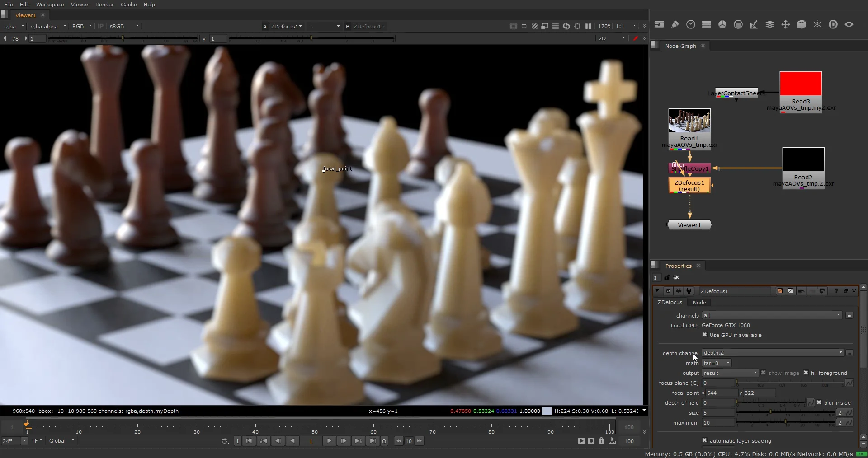This screenshot has height=458, width=868.
Task: Toggle the 'fill foreground' checkbox
Action: (806, 373)
